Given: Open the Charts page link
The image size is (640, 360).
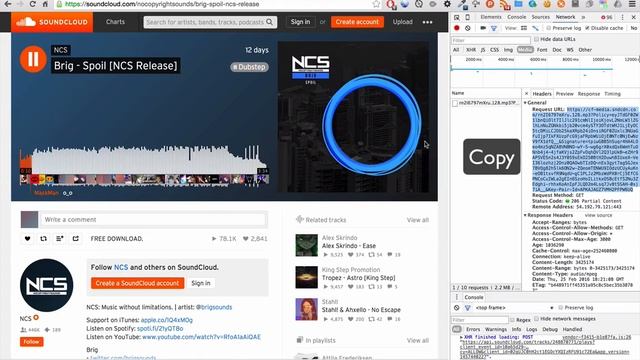Looking at the screenshot, I should pos(115,22).
